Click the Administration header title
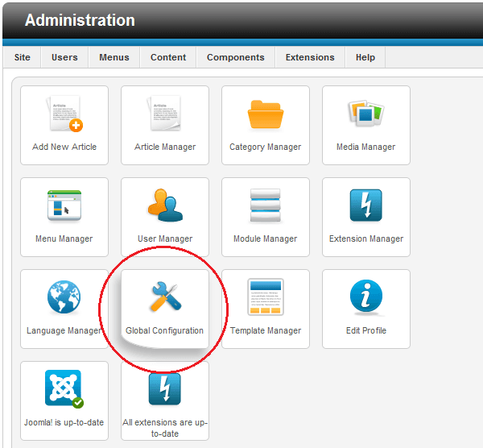 click(x=80, y=20)
